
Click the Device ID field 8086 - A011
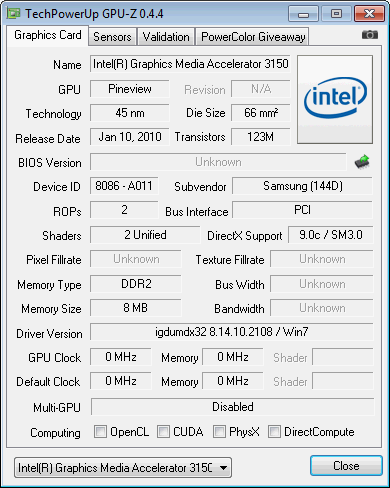[124, 186]
